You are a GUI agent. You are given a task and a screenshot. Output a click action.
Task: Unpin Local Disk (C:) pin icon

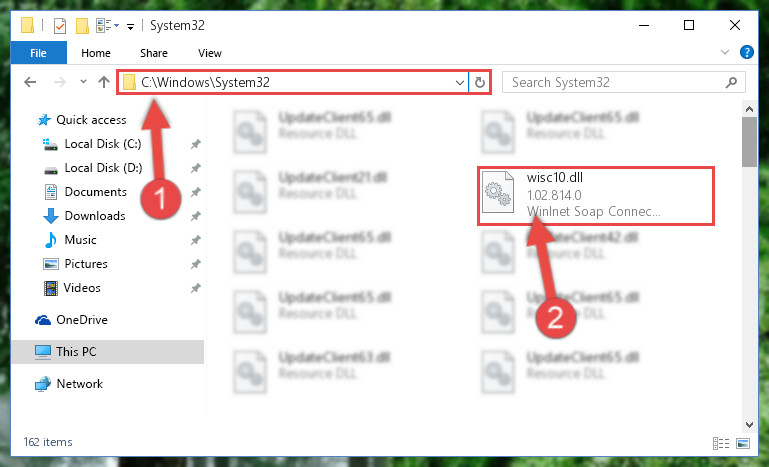click(x=195, y=144)
